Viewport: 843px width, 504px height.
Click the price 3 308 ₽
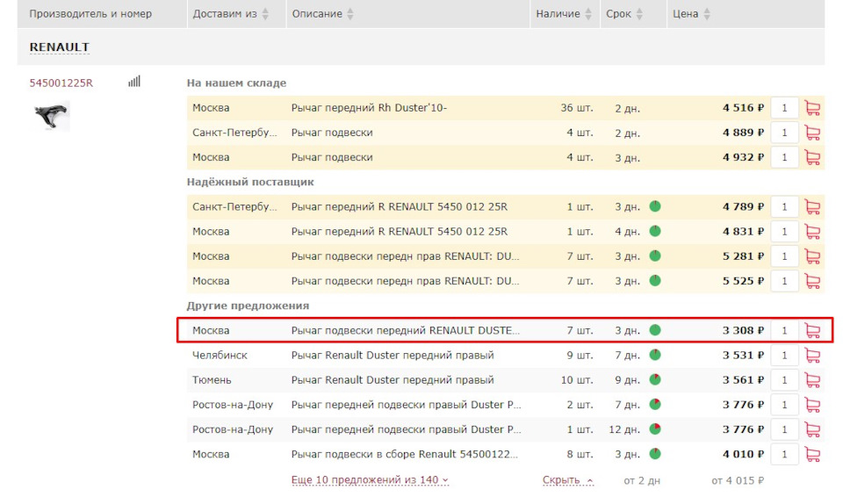tap(743, 330)
